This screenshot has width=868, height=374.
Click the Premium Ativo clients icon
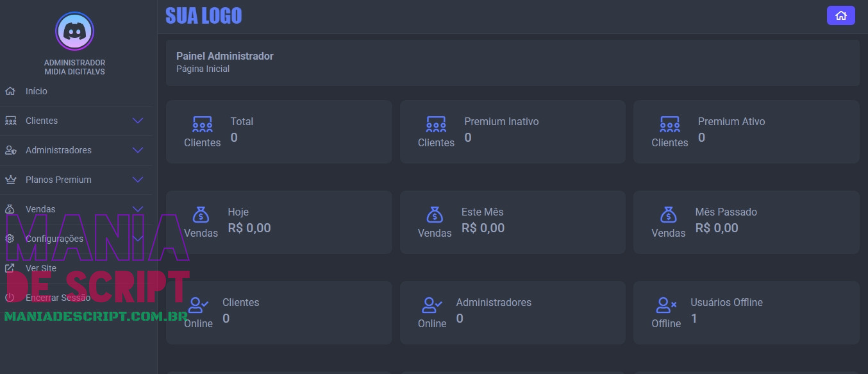point(669,124)
